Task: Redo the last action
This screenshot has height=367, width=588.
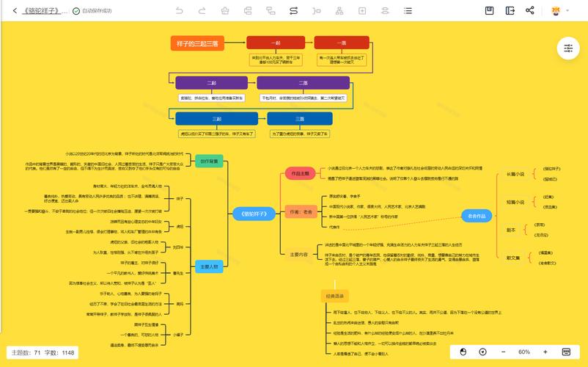Action: [x=202, y=11]
